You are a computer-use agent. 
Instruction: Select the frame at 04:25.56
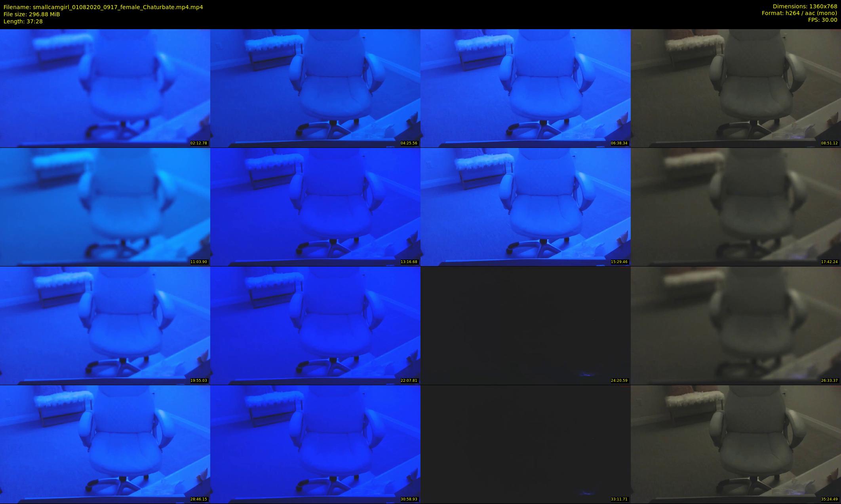click(x=315, y=88)
